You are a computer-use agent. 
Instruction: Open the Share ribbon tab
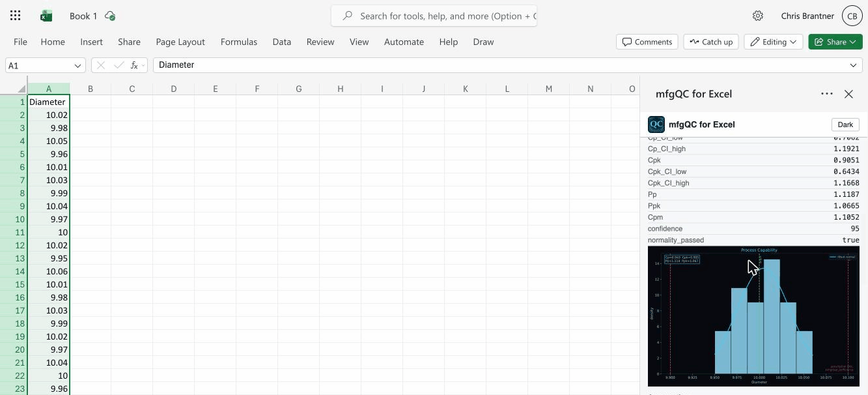(129, 42)
